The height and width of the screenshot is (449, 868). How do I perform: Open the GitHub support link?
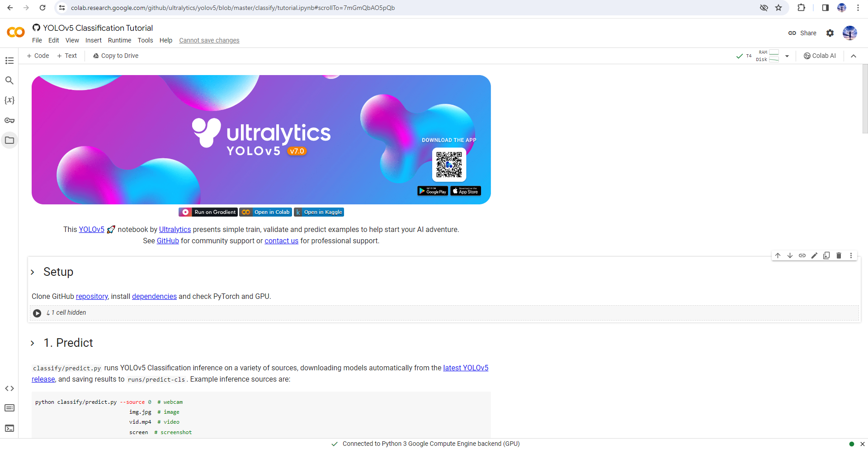click(168, 241)
